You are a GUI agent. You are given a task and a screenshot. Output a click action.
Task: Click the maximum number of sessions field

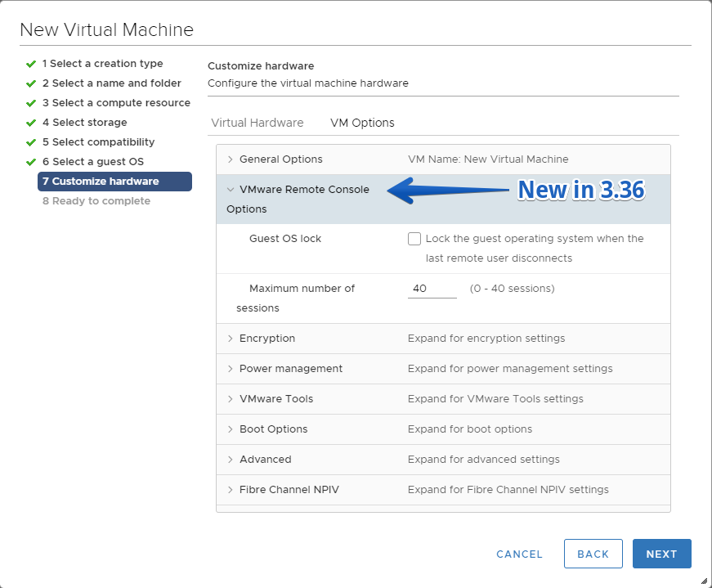coord(432,289)
